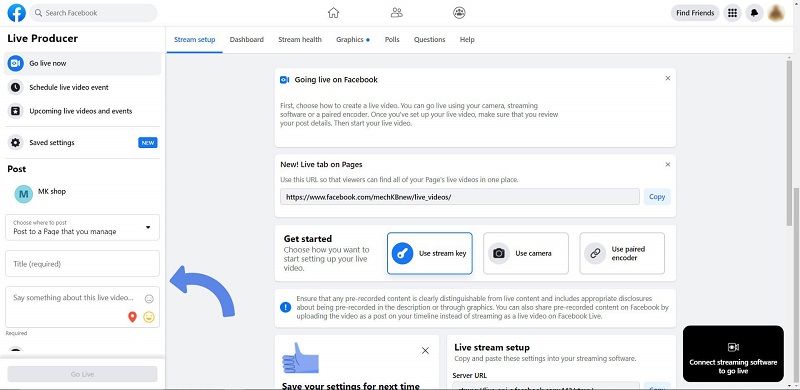Focus the Search Facebook field
The image size is (800, 390).
(x=93, y=13)
